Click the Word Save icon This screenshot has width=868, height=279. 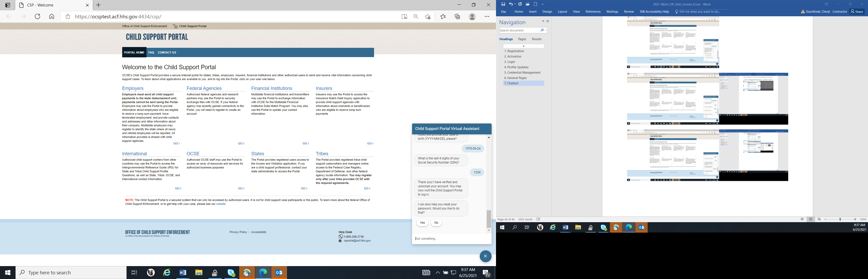click(503, 4)
